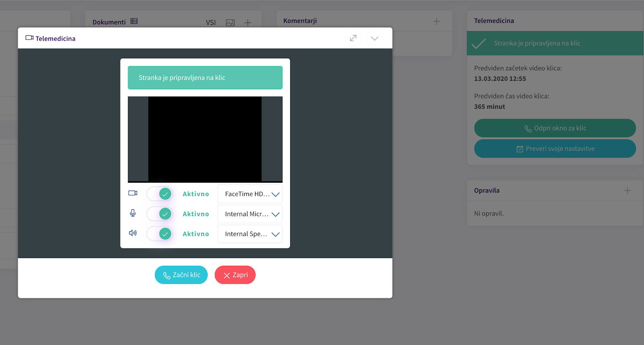Select the VSI tab in Dokumenti

point(211,23)
